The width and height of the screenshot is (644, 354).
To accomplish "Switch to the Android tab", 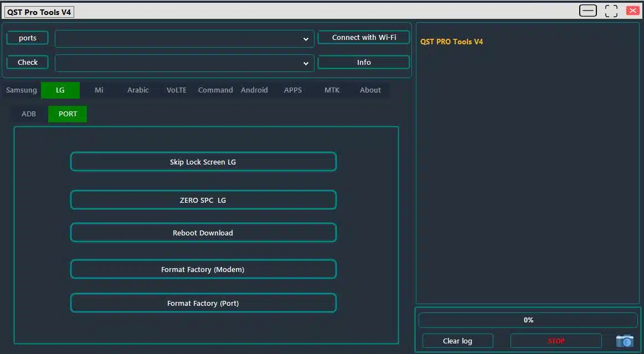I will click(x=254, y=90).
